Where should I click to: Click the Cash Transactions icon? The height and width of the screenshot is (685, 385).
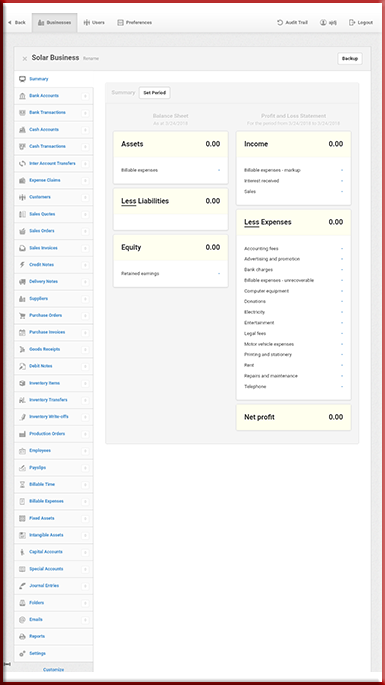click(x=22, y=146)
